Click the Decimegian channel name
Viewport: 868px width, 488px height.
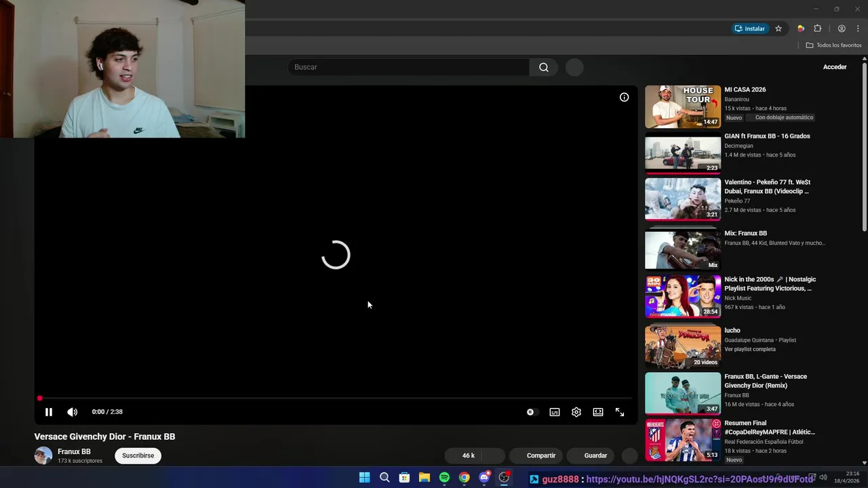(738, 145)
